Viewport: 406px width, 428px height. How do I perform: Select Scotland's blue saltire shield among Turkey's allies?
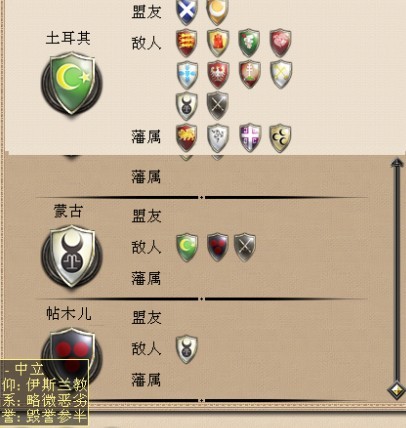187,12
